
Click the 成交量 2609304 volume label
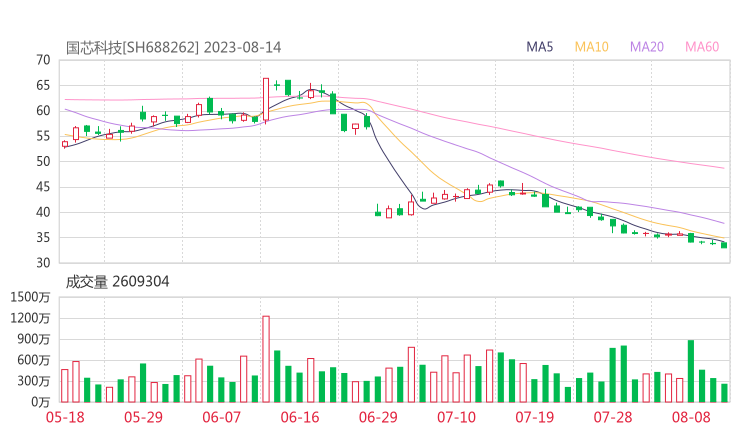[117, 282]
